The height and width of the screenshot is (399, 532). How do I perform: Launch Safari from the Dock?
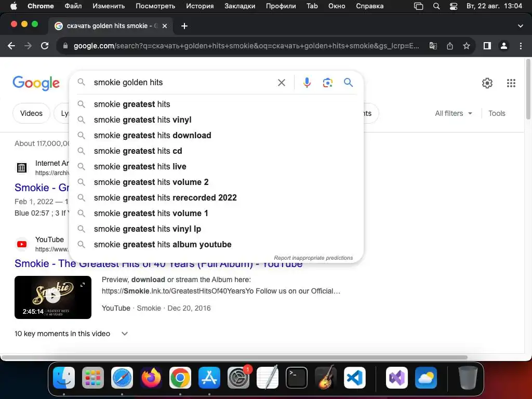tap(122, 377)
